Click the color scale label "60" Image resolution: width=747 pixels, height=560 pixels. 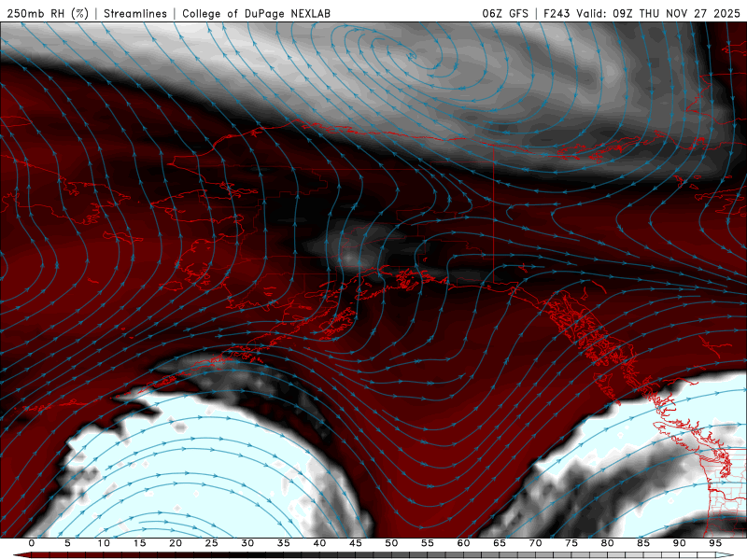tap(463, 543)
